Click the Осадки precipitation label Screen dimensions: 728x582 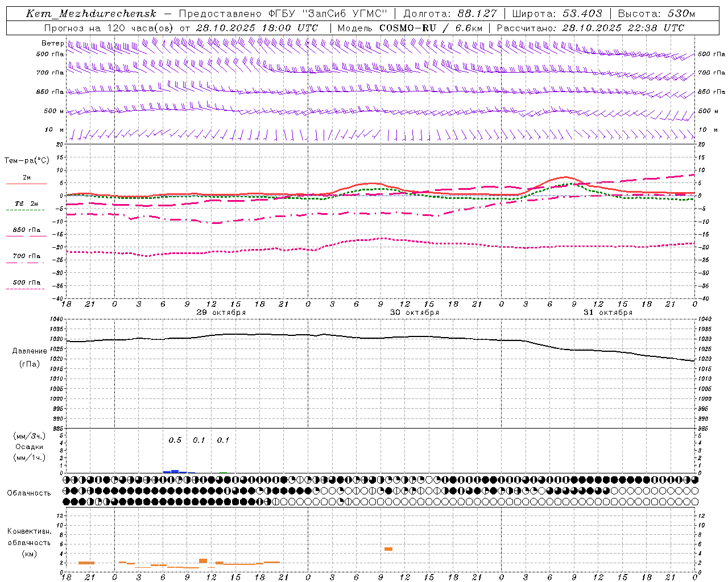click(30, 447)
